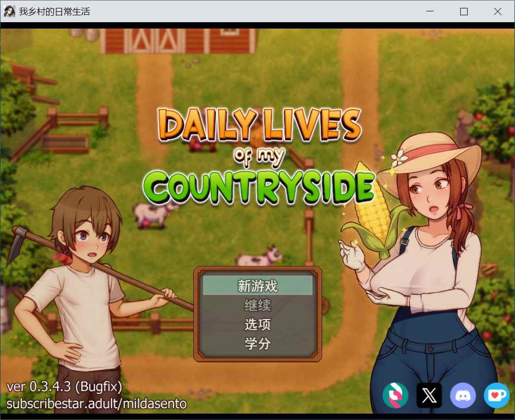Click the X (Twitter) icon
The height and width of the screenshot is (420, 515).
pyautogui.click(x=429, y=395)
